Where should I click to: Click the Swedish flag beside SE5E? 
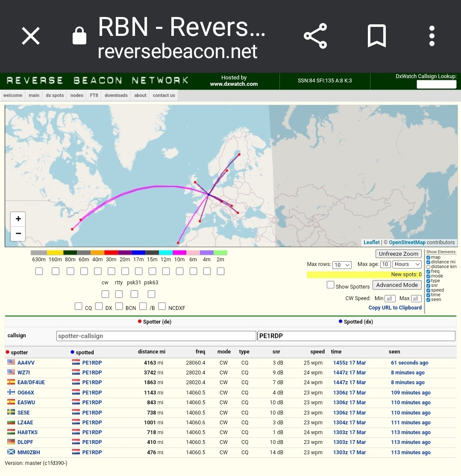(11, 412)
